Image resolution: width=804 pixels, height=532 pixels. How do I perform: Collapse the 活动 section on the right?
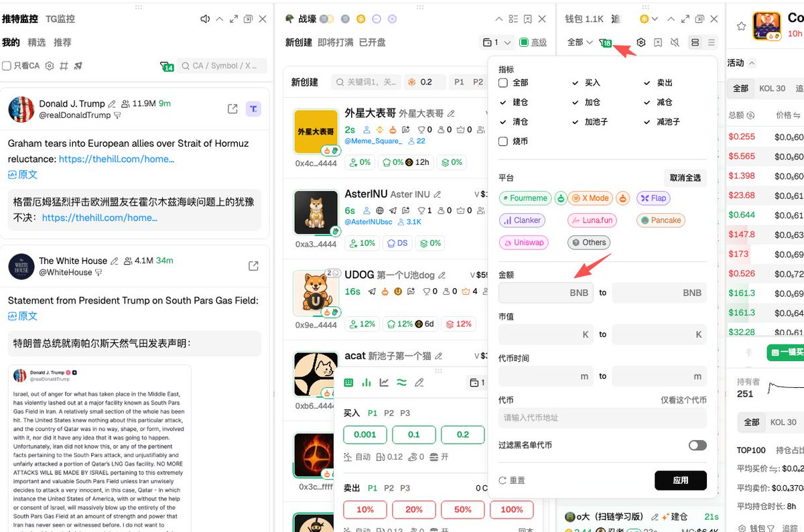(x=752, y=64)
